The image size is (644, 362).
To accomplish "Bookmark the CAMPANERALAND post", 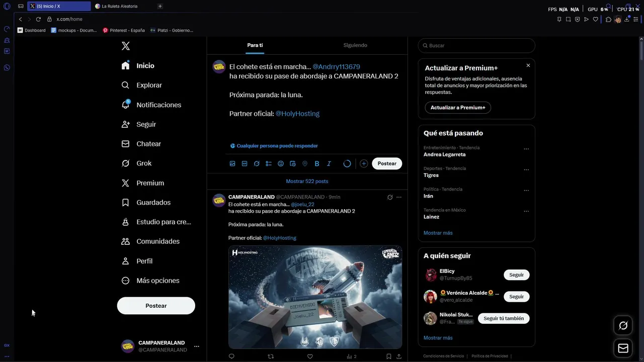I will (389, 356).
